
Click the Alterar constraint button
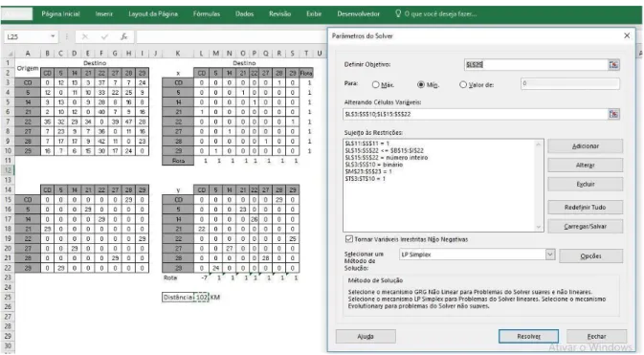tap(586, 166)
